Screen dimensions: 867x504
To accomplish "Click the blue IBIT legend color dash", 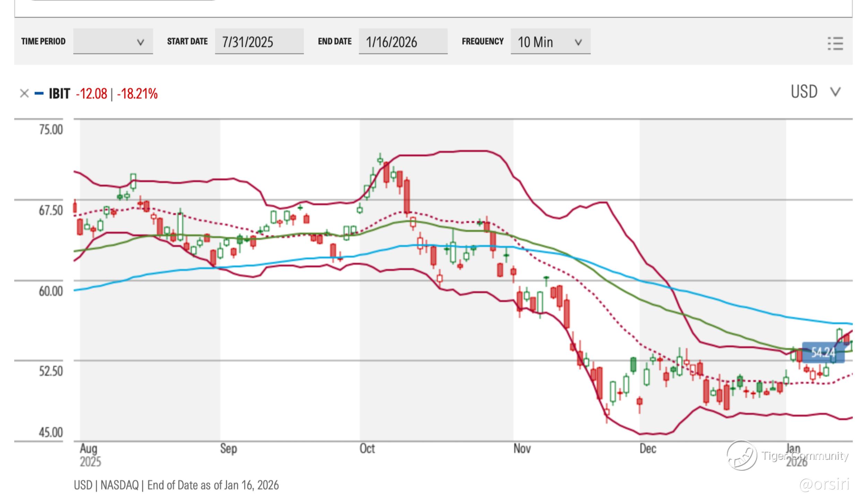I will 39,94.
